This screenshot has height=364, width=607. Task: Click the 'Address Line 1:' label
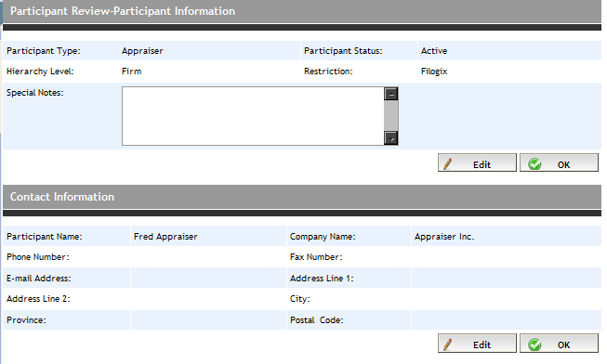[322, 279]
